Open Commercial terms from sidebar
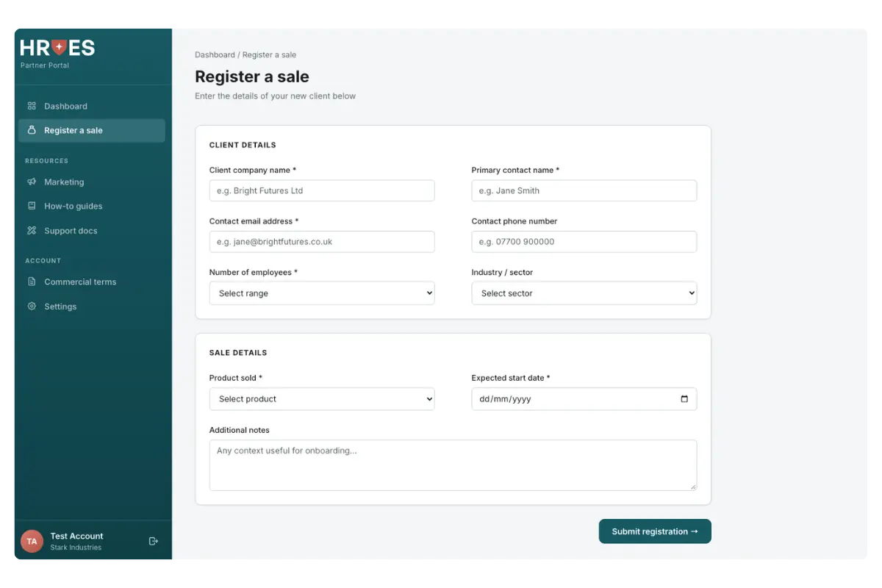 coord(92,282)
